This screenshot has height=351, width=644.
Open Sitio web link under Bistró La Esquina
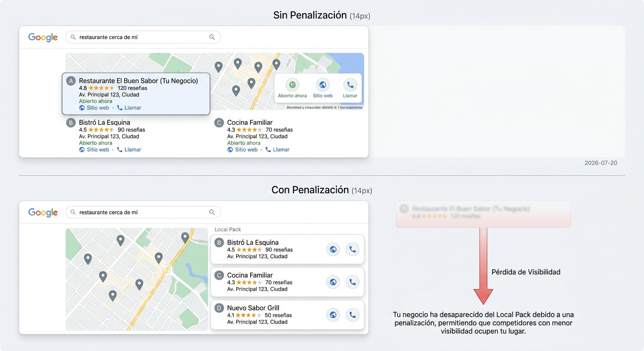click(x=94, y=149)
